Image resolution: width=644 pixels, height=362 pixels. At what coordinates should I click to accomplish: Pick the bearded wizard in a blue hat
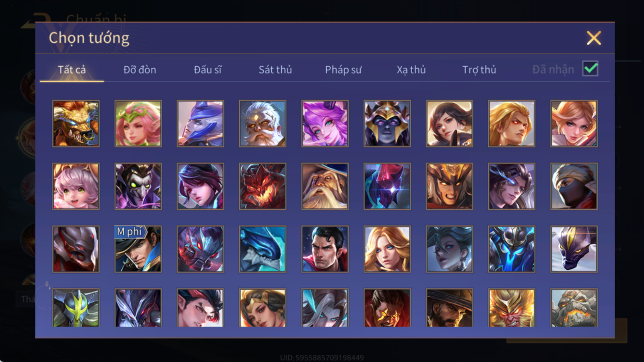(325, 186)
